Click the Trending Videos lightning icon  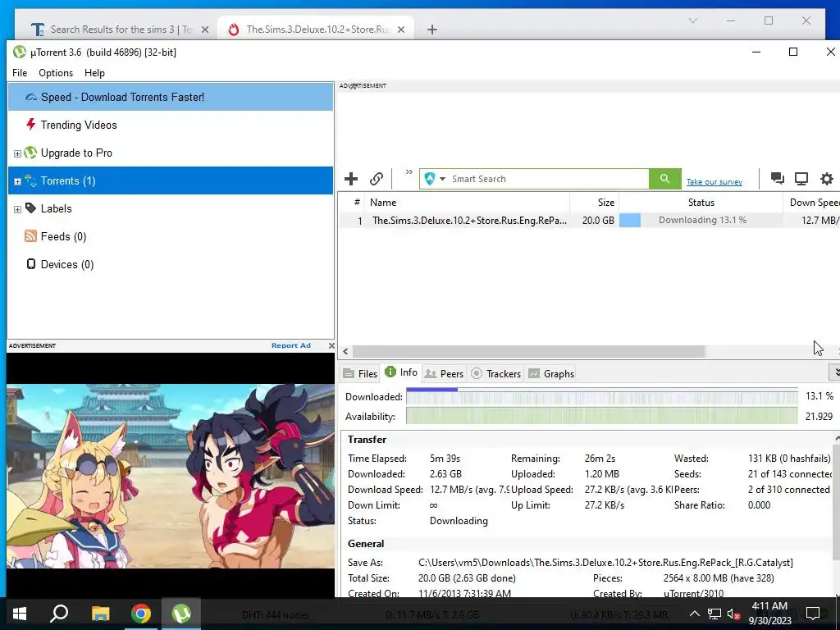coord(30,125)
